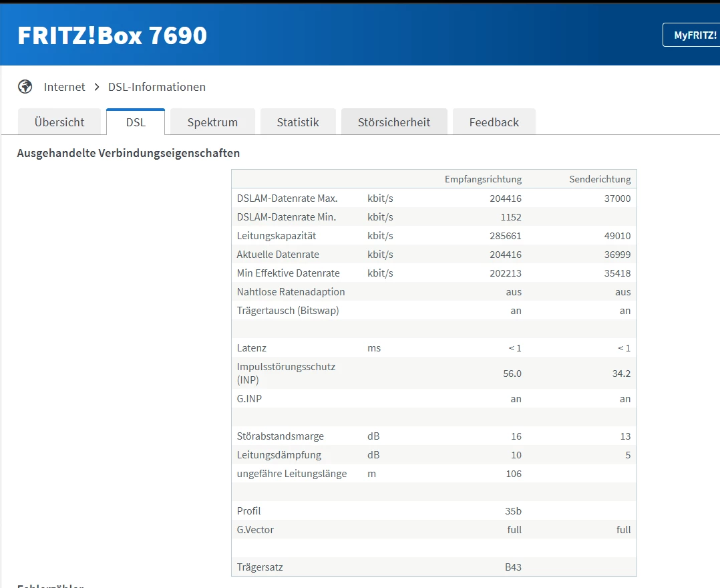Select the Leitungskapazität row label

click(277, 236)
